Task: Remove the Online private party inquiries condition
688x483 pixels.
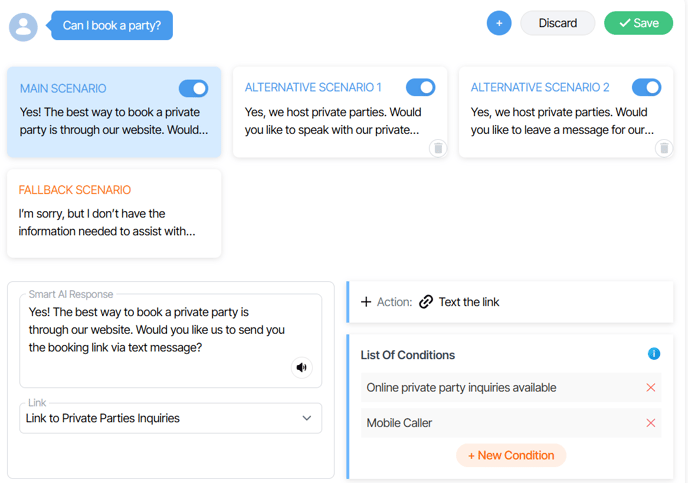Action: click(651, 387)
